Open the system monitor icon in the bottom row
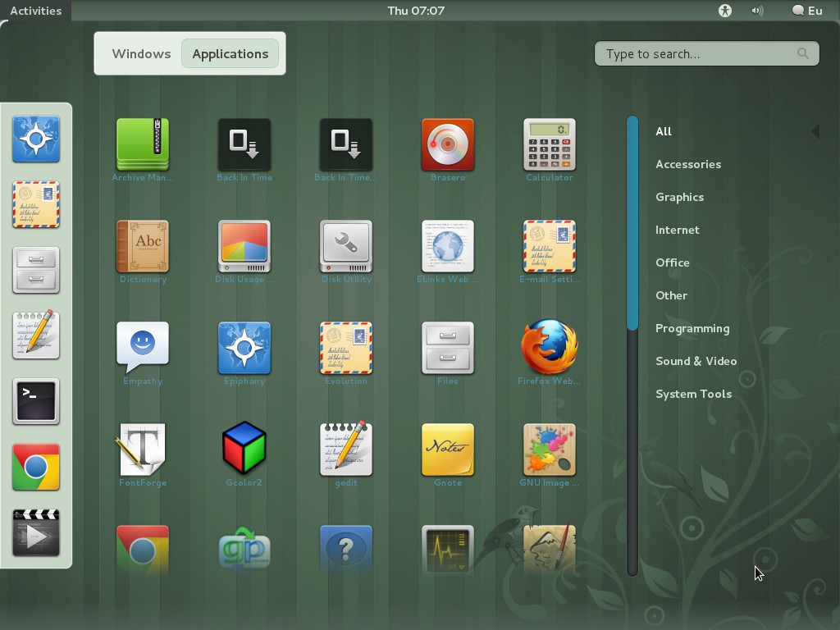Image resolution: width=840 pixels, height=630 pixels. click(x=448, y=550)
